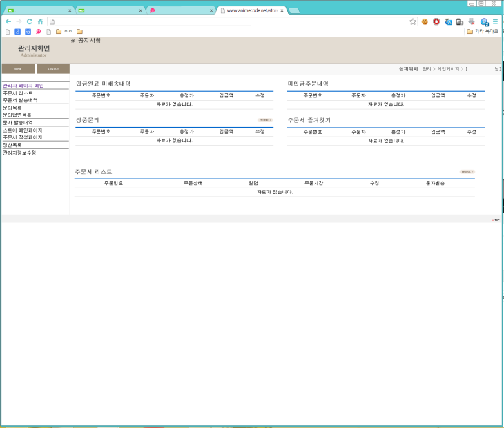Select 문의목록 from the sidebar menu
Image resolution: width=504 pixels, height=428 pixels.
(x=12, y=108)
